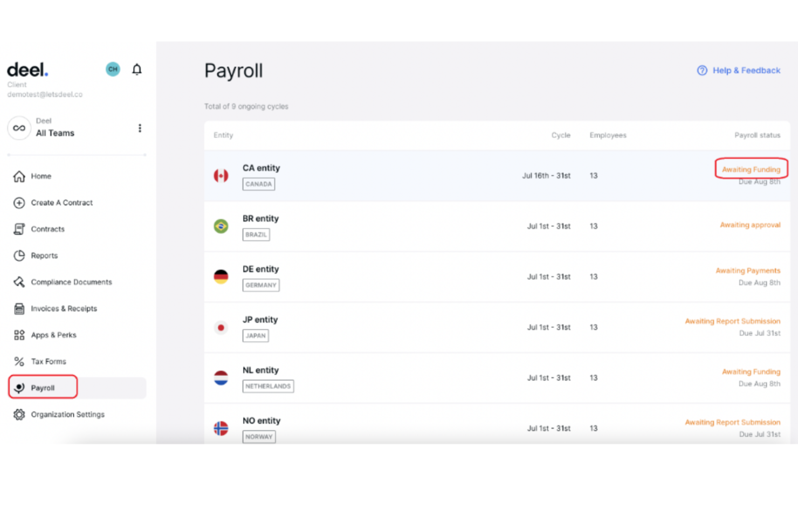
Task: Click the Canada flag icon
Action: pos(221,175)
